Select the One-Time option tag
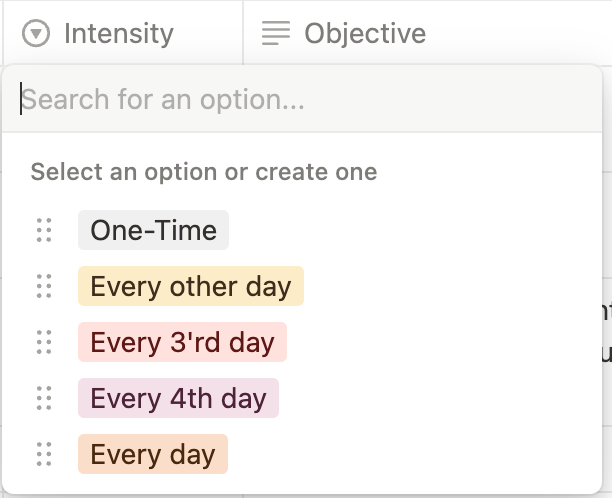 [153, 230]
